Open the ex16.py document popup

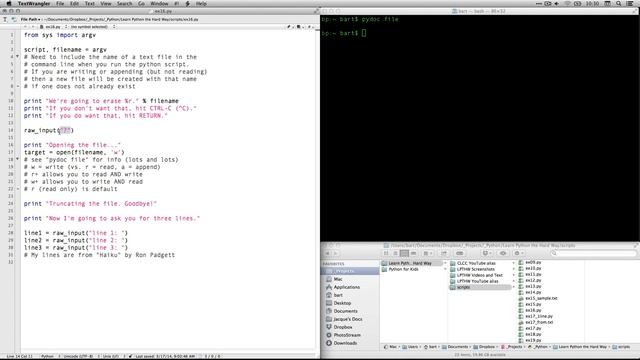(53, 27)
